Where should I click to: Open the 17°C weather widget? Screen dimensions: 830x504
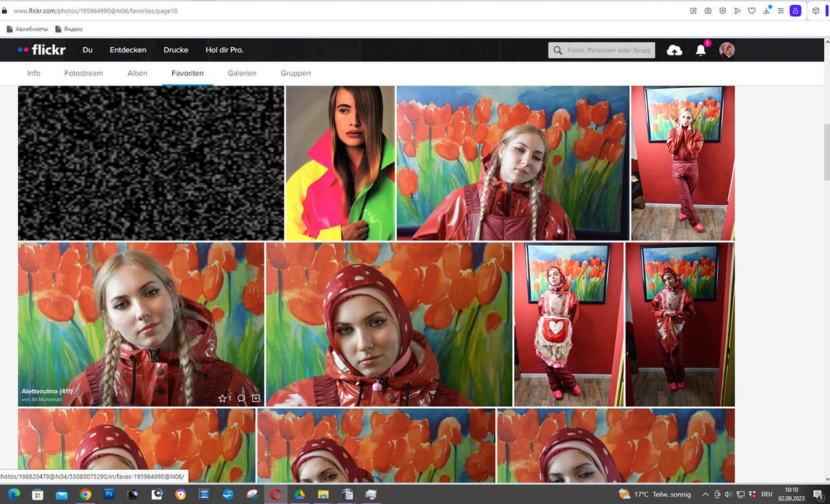655,494
